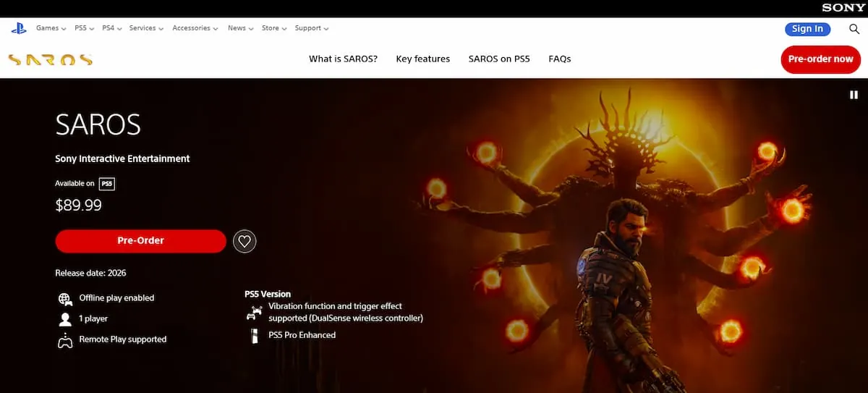Click the PS5 Version heading
Image resolution: width=868 pixels, height=393 pixels.
click(x=268, y=295)
